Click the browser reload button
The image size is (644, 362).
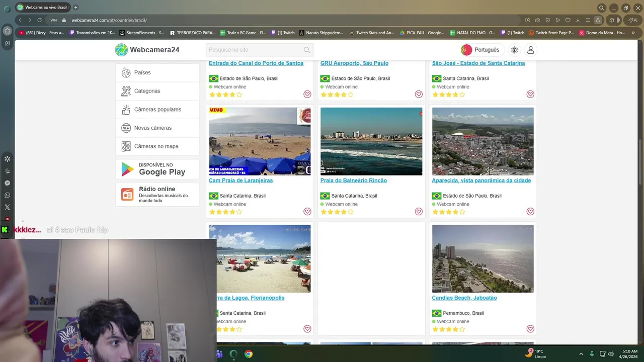[x=40, y=20]
